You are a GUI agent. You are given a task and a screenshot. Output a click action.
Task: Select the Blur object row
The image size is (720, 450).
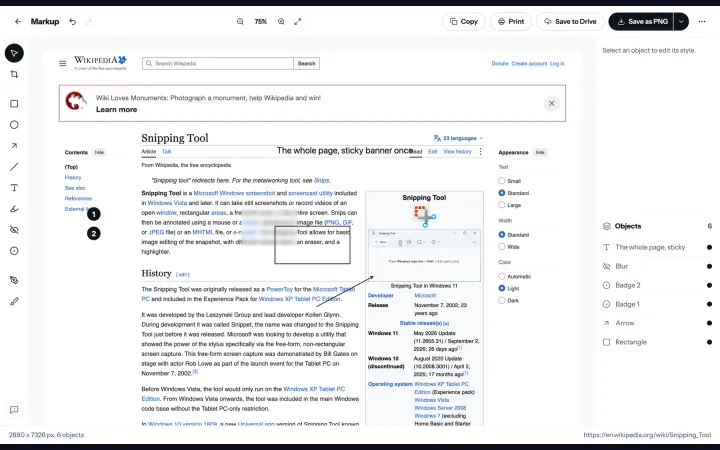pyautogui.click(x=657, y=266)
